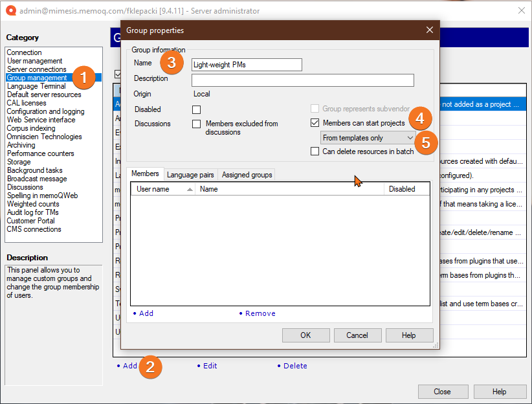Image resolution: width=532 pixels, height=404 pixels.
Task: Click Help in the Server administrator window
Action: click(500, 392)
